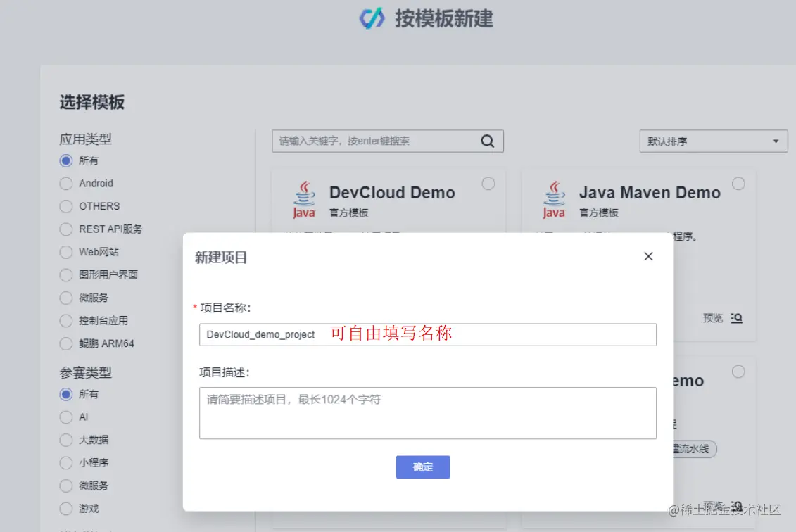Click the 选择模板 heading

pos(92,102)
